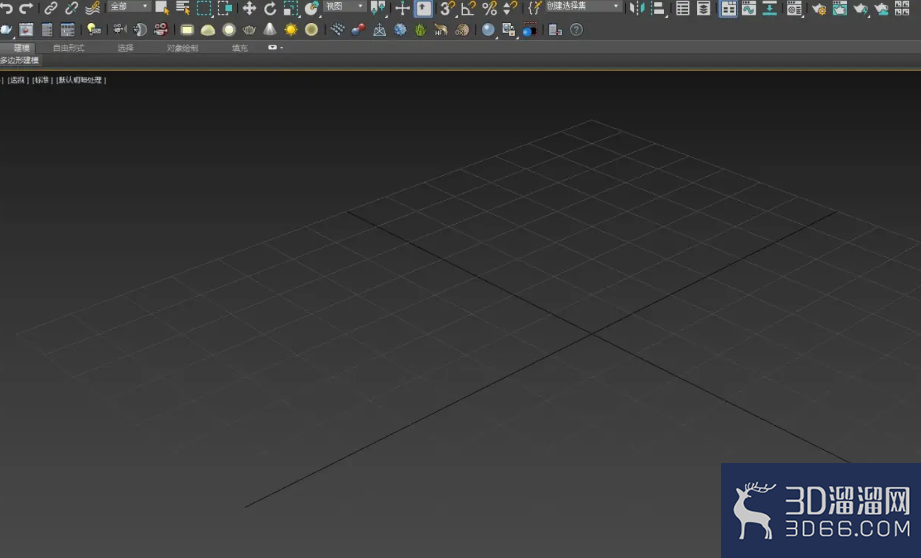Image resolution: width=921 pixels, height=558 pixels.
Task: Click the Undo arrow icon
Action: point(6,8)
